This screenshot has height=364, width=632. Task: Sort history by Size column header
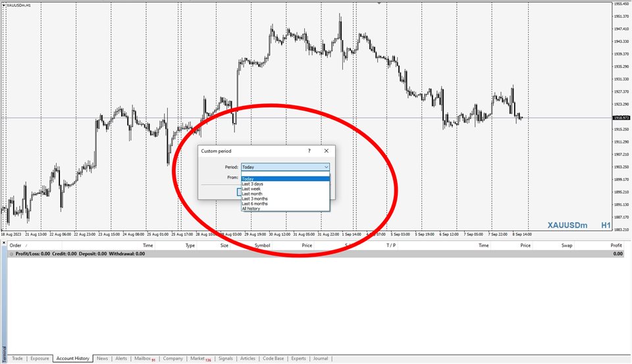[224, 245]
